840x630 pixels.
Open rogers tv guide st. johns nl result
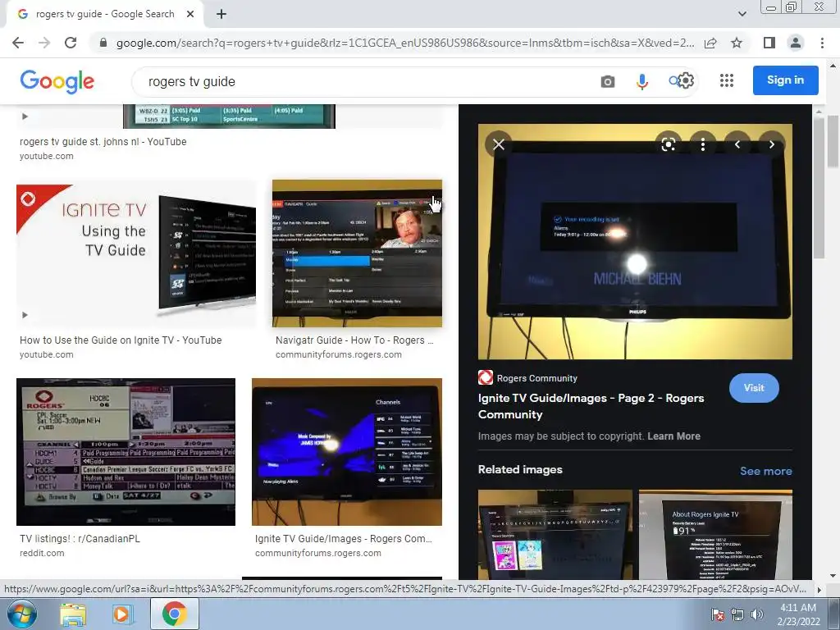(x=103, y=142)
